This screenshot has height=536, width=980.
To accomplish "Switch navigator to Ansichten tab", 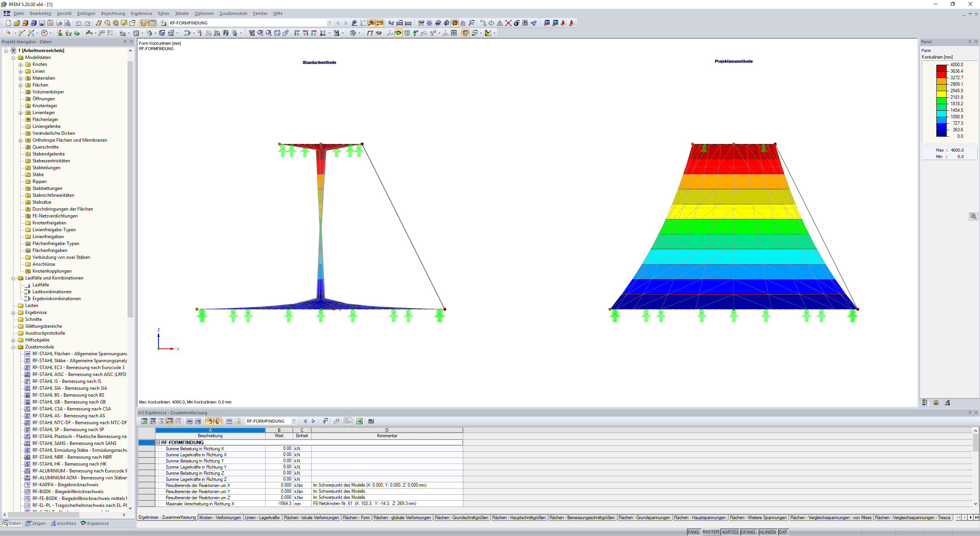I will [x=64, y=523].
